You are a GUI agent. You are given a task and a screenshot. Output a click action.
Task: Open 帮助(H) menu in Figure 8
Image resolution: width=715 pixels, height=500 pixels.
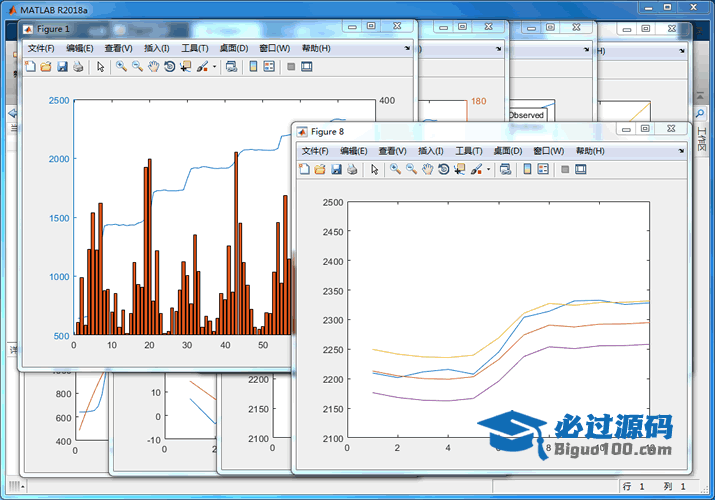[590, 151]
